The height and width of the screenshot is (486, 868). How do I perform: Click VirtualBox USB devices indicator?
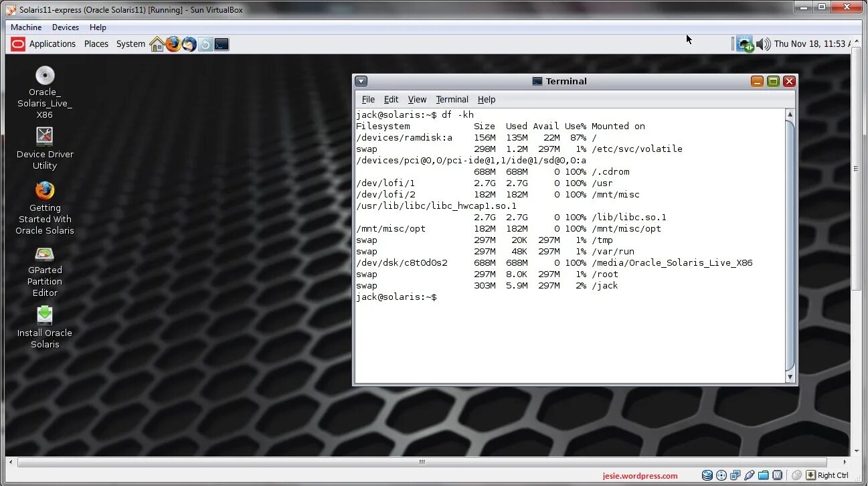749,475
